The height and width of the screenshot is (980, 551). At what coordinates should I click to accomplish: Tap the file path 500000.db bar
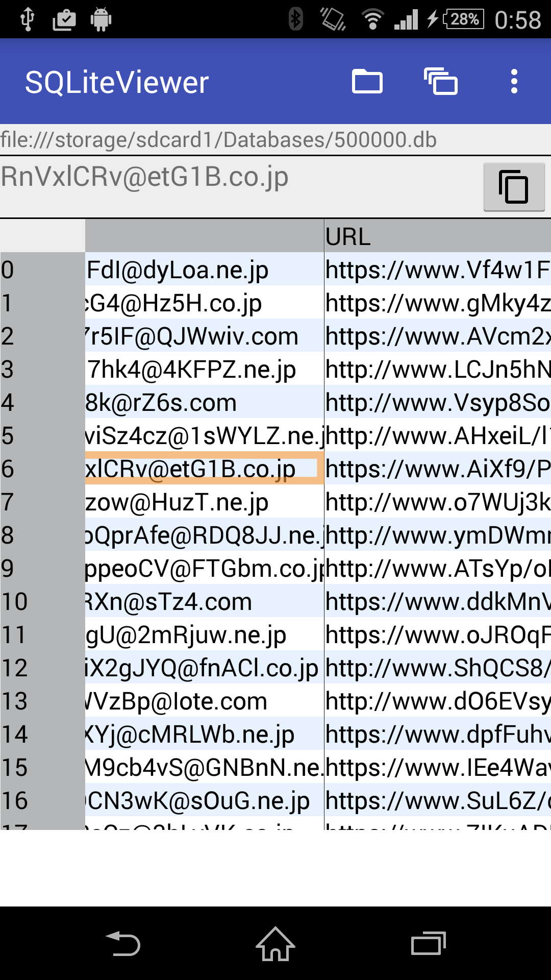click(x=275, y=139)
